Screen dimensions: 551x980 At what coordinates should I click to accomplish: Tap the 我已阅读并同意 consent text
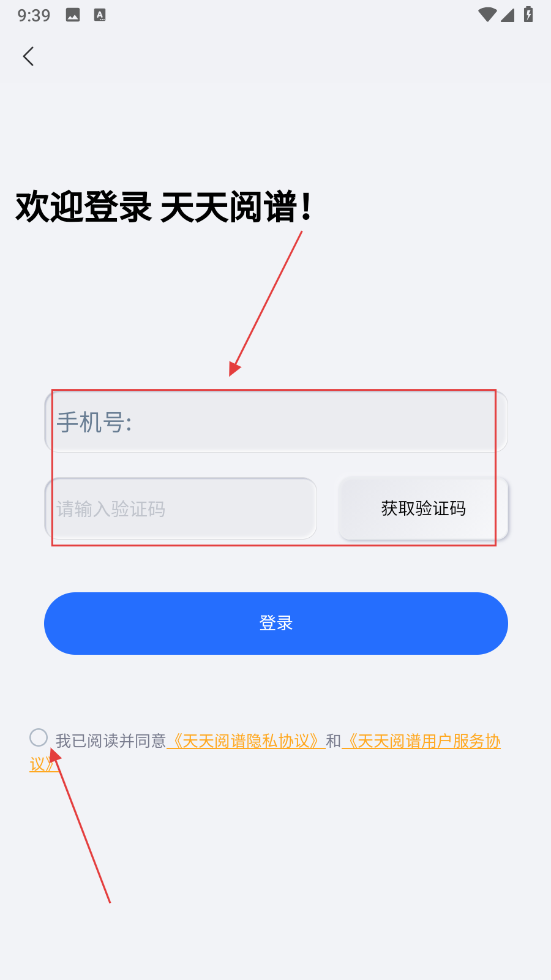[x=111, y=741]
